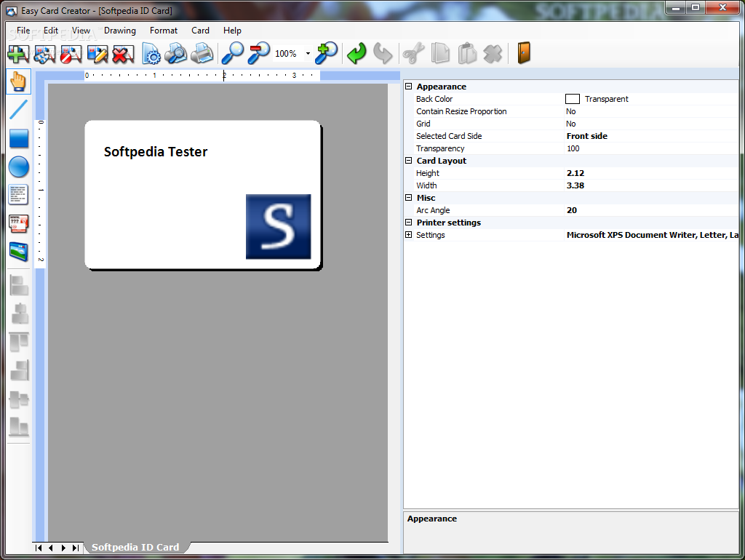745x560 pixels.
Task: Click the gray delete X icon
Action: click(x=493, y=53)
